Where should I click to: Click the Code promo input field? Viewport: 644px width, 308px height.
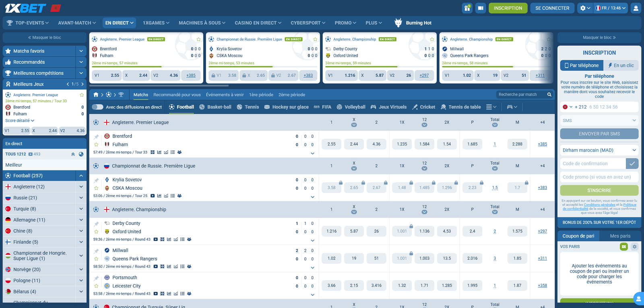coord(599,177)
